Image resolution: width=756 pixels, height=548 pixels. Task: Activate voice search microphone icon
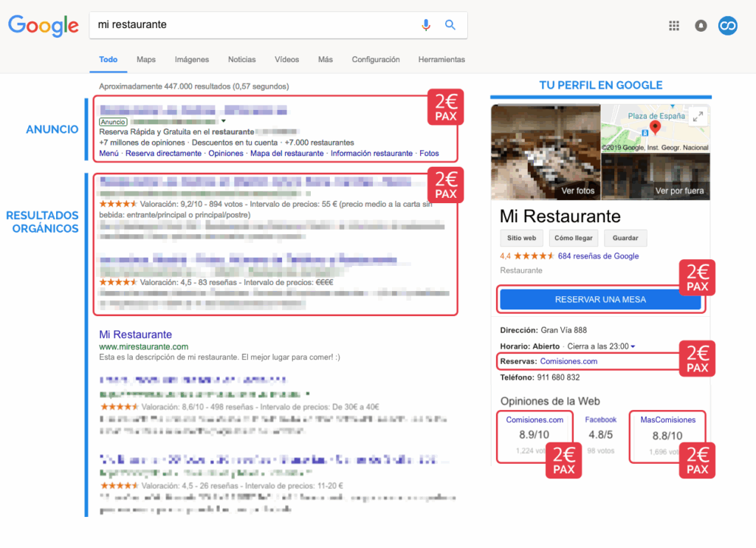coord(426,24)
